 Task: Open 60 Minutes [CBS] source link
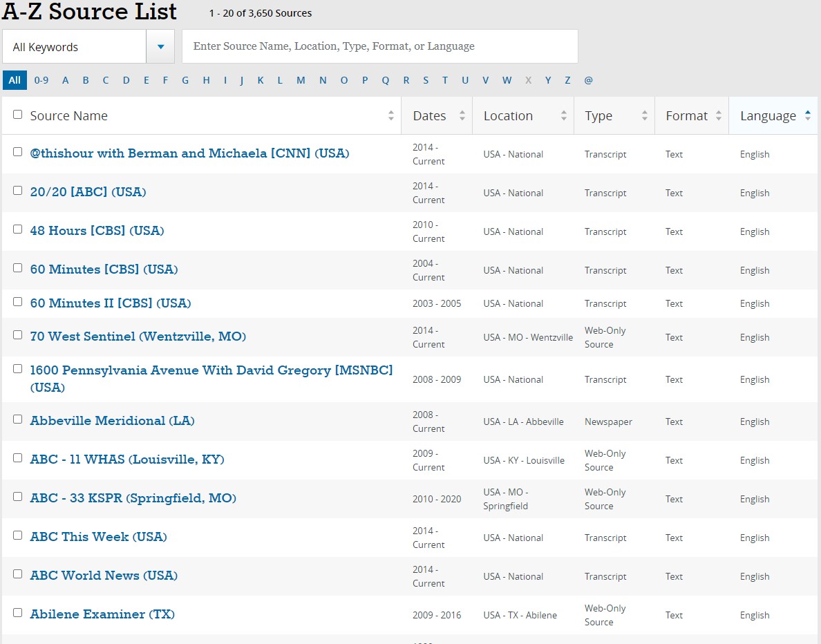[x=104, y=269]
